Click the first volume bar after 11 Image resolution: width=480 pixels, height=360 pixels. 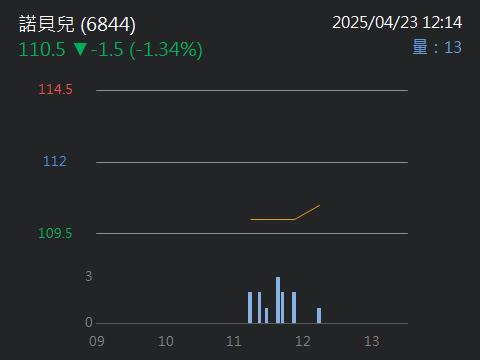(250, 308)
